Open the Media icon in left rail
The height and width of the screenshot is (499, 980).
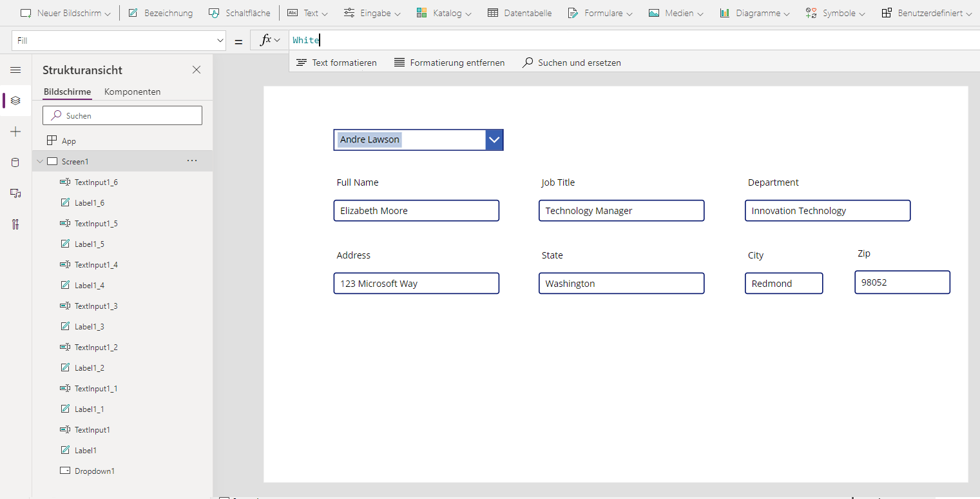click(16, 193)
